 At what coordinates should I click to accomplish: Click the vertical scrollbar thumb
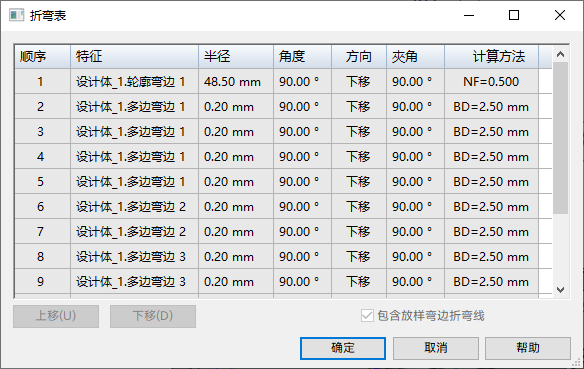click(561, 138)
